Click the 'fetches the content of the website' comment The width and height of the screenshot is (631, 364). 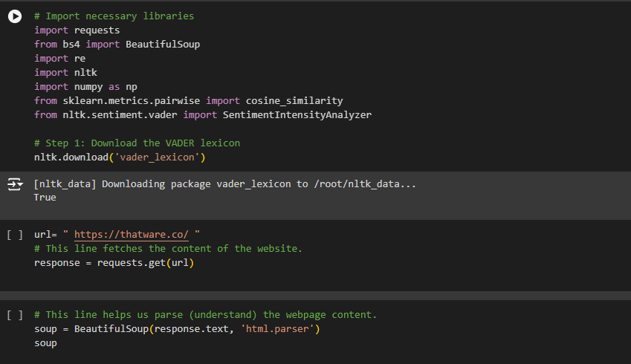tap(168, 249)
